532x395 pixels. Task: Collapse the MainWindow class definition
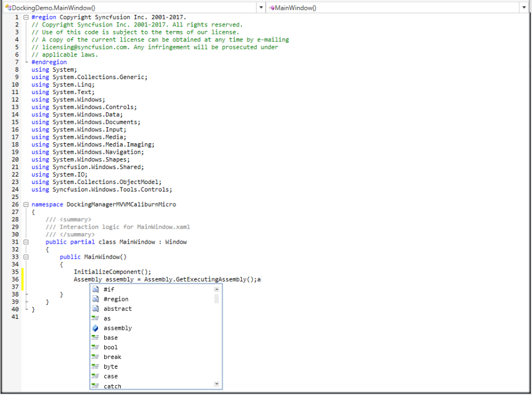[26, 242]
